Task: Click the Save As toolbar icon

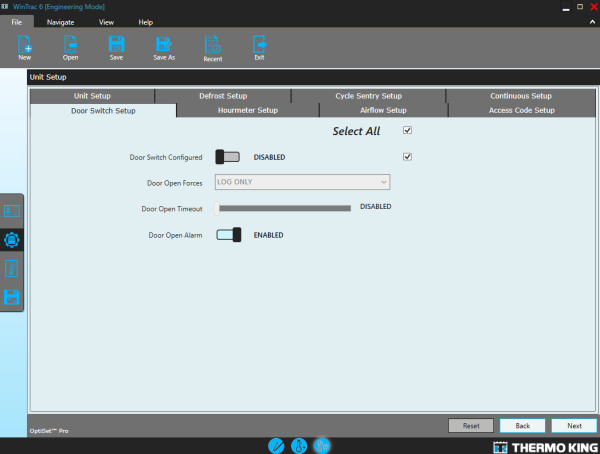Action: (x=163, y=44)
